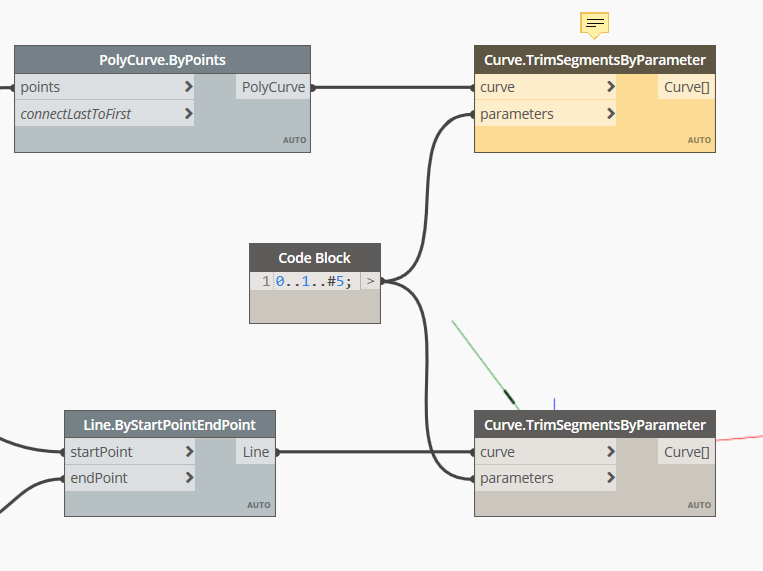Screen dimensions: 763x571
Task: Select the top Curve.TrimSegmentsByParameter node title
Action: pyautogui.click(x=595, y=60)
